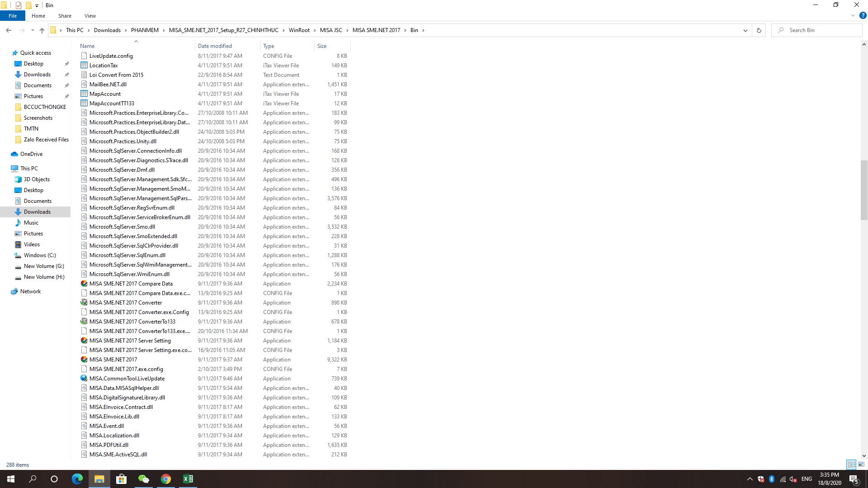This screenshot has width=868, height=488.
Task: Select MISA SME.NET 2017 ConverterTo133 icon
Action: click(84, 322)
